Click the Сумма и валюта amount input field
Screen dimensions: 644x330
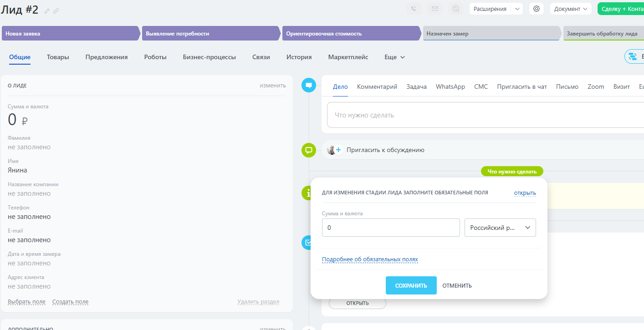coord(391,228)
